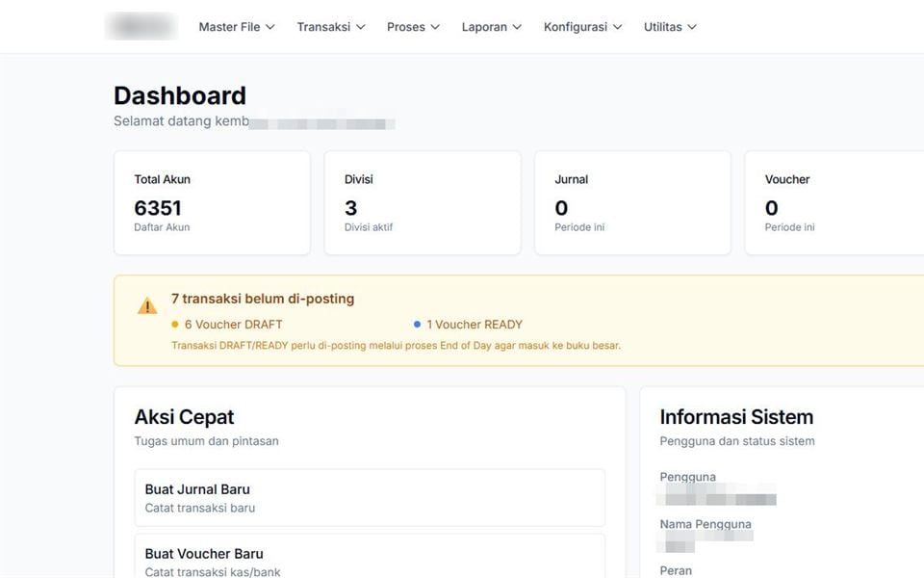924x578 pixels.
Task: Open the Divisi aktif card
Action: 423,203
